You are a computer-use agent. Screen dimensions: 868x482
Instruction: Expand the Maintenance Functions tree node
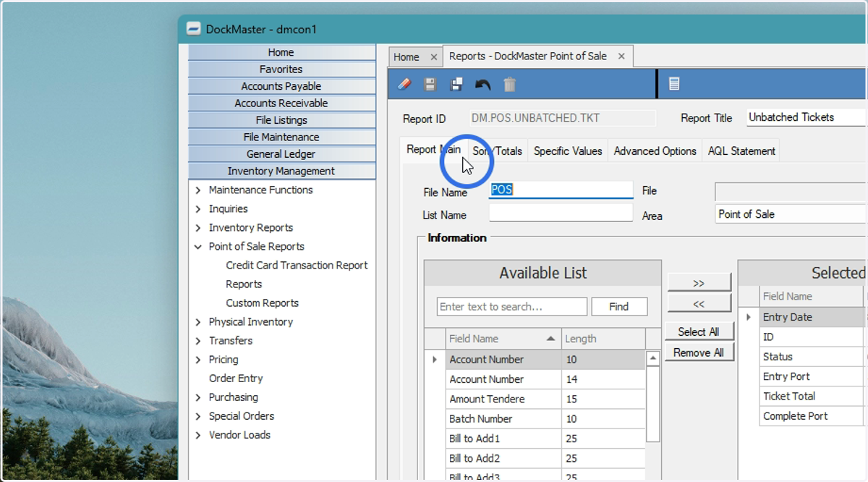pos(198,190)
